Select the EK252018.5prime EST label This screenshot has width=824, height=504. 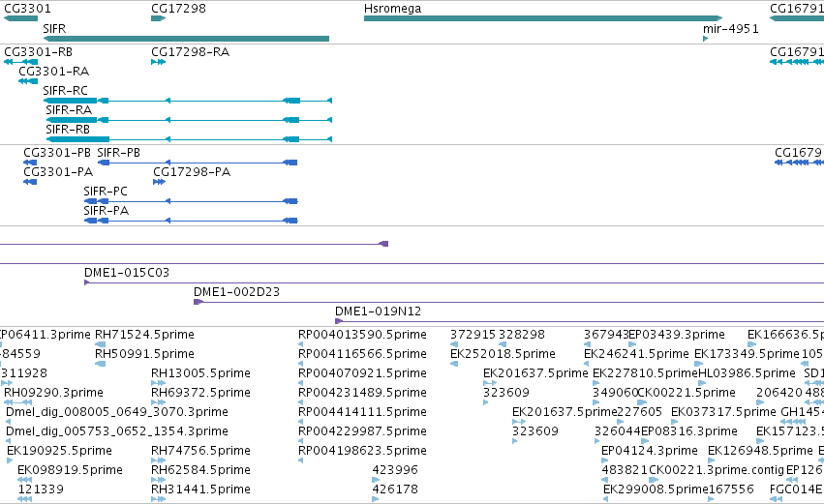coord(503,354)
